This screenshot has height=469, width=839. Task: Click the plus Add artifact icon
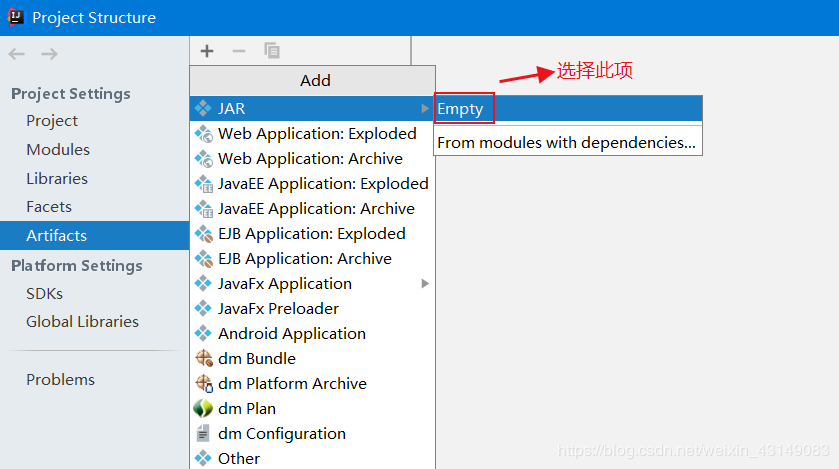coord(207,51)
